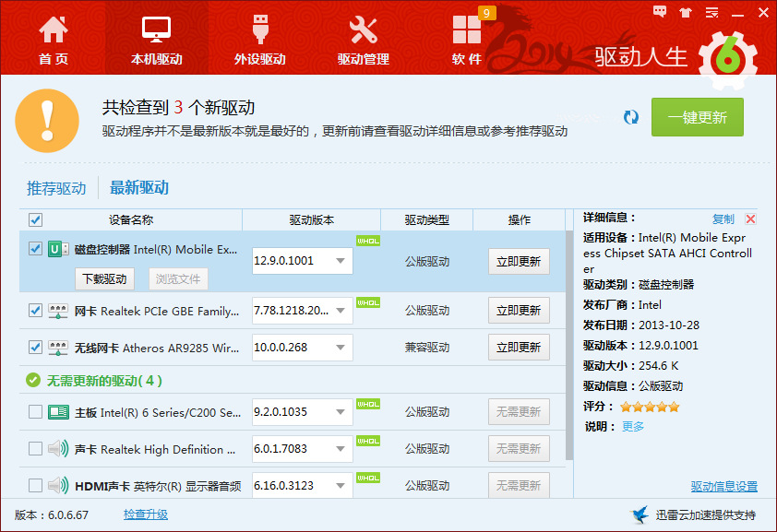
Task: Open the skin shirt icon
Action: 686,12
